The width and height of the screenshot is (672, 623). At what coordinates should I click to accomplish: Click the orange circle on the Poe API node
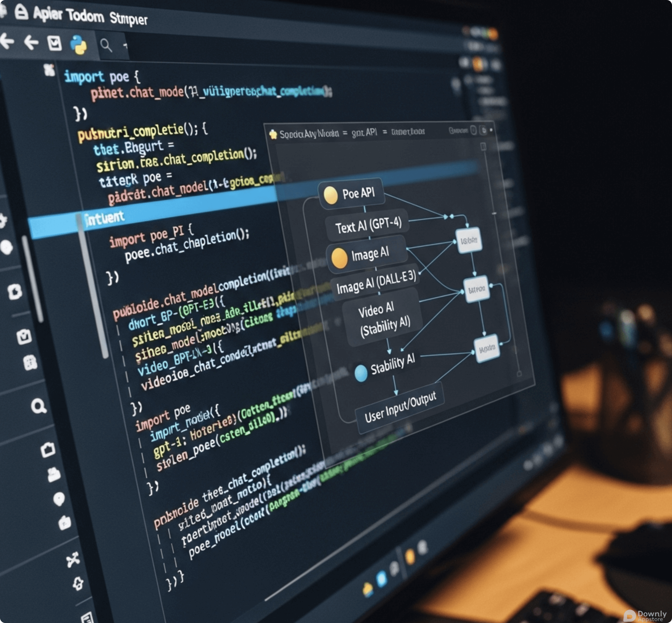331,195
